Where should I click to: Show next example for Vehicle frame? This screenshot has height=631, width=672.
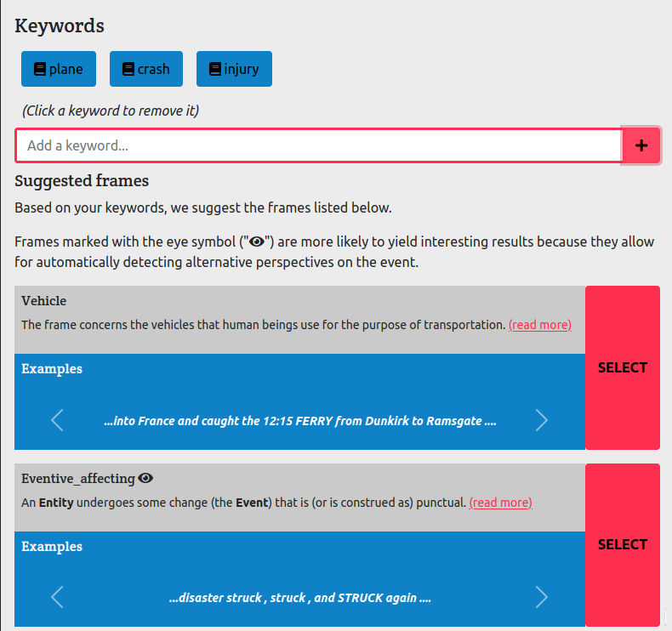[542, 420]
